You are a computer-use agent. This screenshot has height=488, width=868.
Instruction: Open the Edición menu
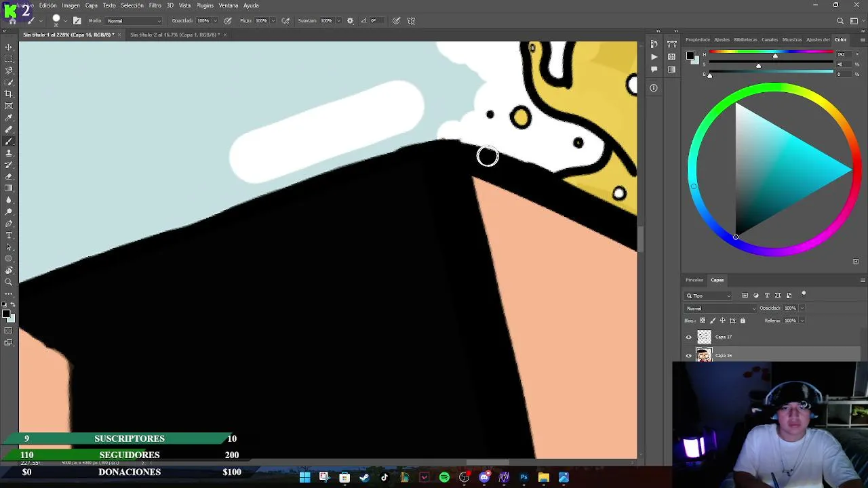point(48,5)
